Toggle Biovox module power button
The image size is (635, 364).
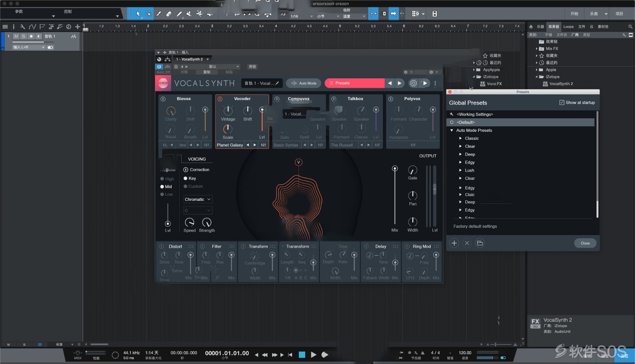click(x=163, y=99)
